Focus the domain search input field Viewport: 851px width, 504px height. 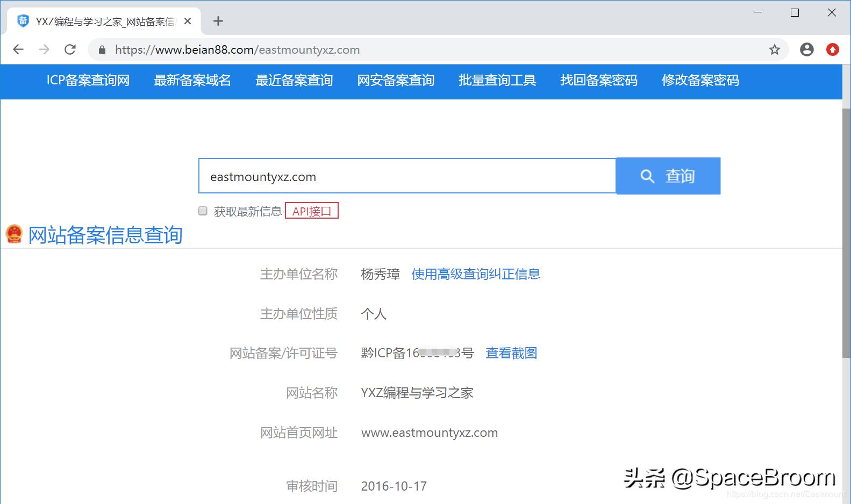[x=407, y=176]
